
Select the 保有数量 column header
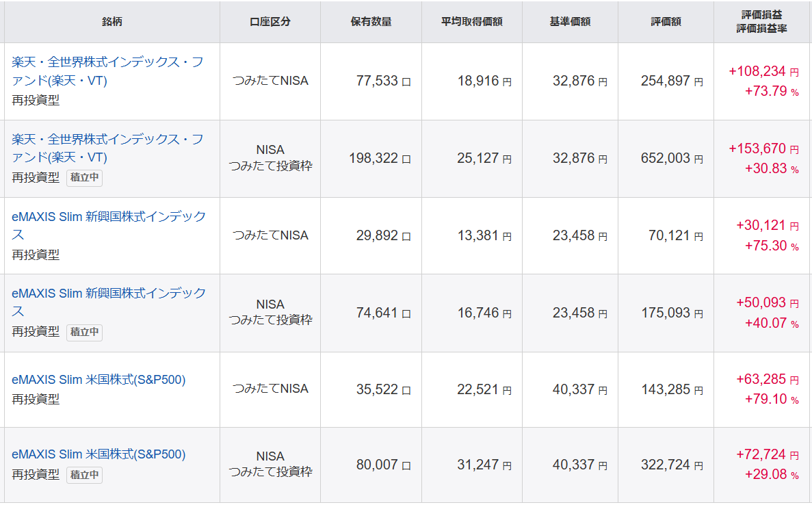pyautogui.click(x=371, y=21)
